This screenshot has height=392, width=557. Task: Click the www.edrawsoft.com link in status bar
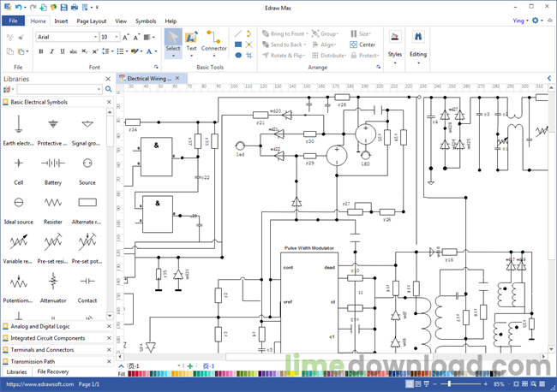(39, 384)
